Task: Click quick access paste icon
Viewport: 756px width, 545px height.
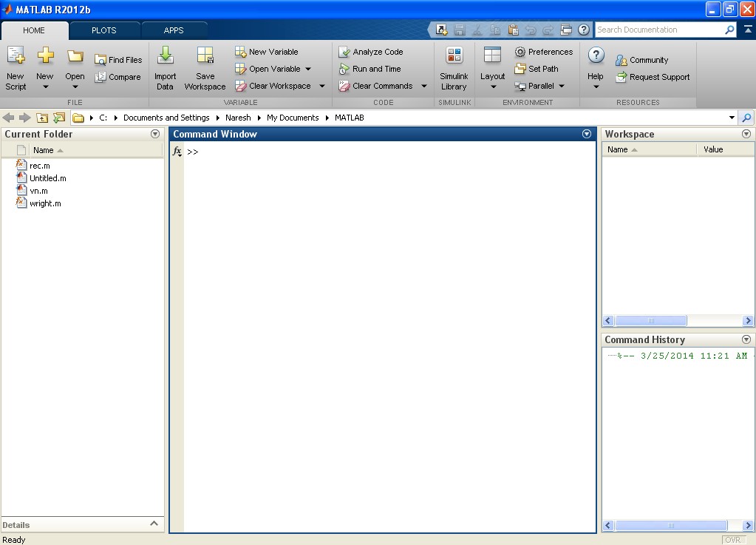Action: coord(514,30)
